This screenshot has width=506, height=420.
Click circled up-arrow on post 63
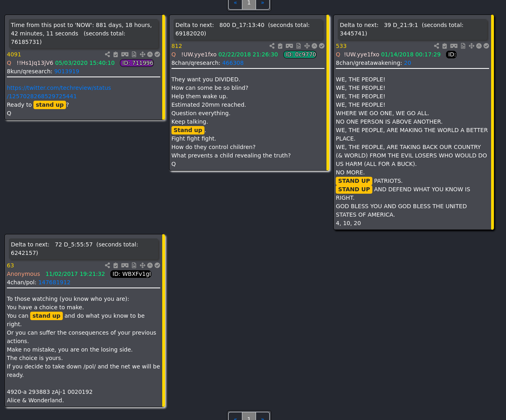(x=150, y=265)
